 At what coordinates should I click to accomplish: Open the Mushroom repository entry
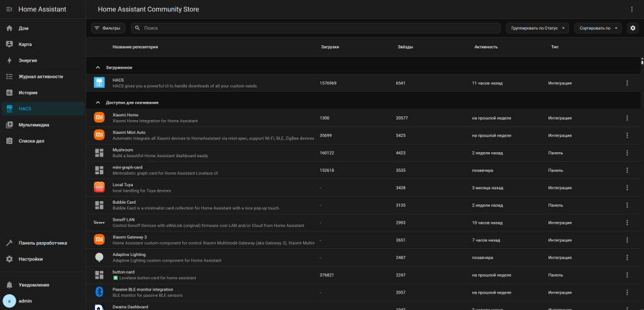(x=364, y=153)
